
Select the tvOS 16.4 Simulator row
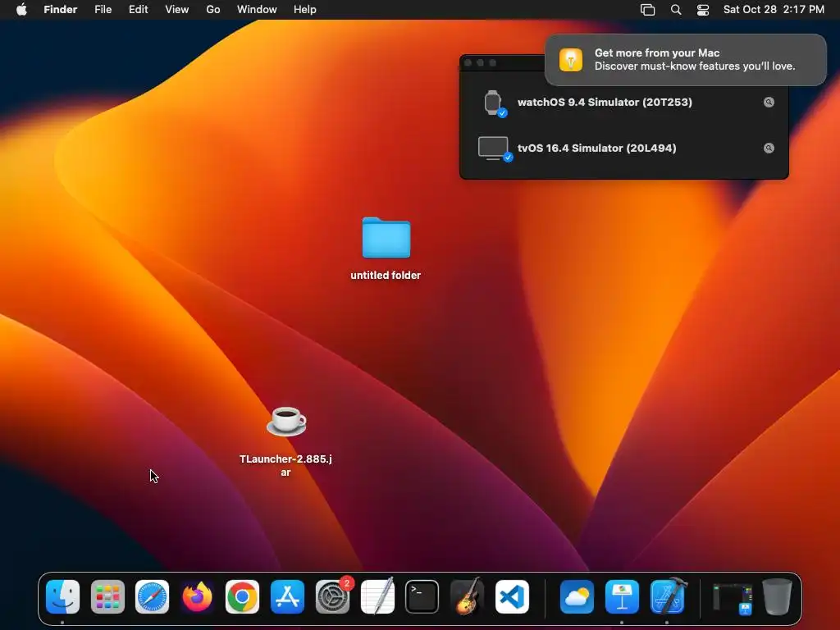624,148
